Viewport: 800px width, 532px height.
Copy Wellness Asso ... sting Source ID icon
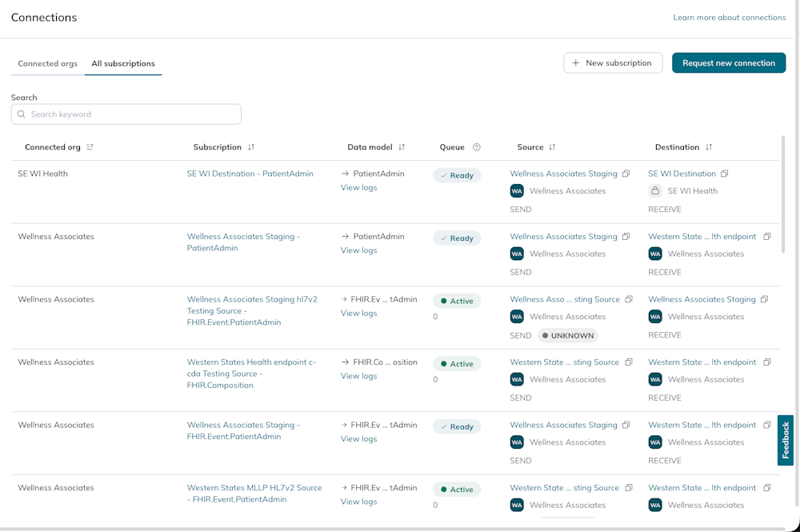(629, 299)
